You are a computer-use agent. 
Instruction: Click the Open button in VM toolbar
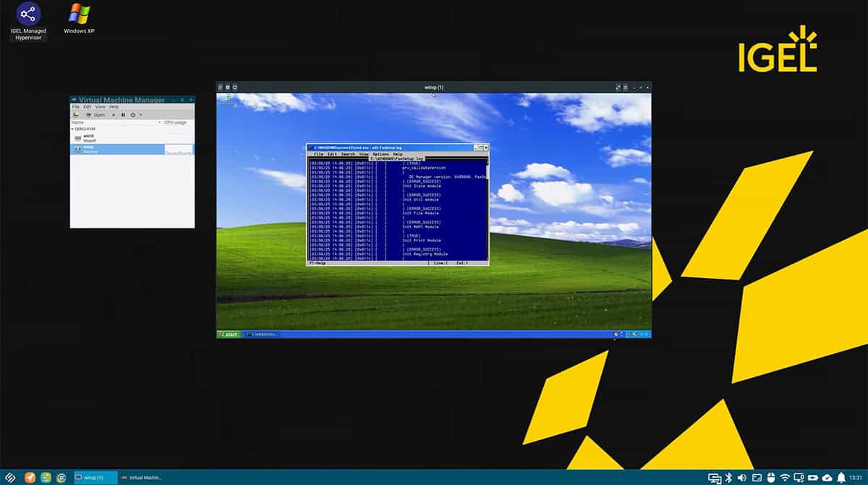tap(95, 114)
